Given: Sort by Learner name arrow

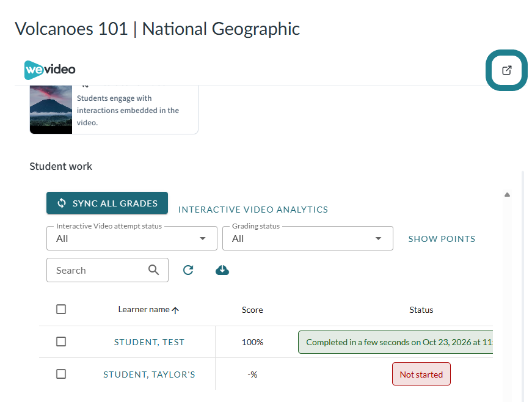Looking at the screenshot, I should coord(175,310).
